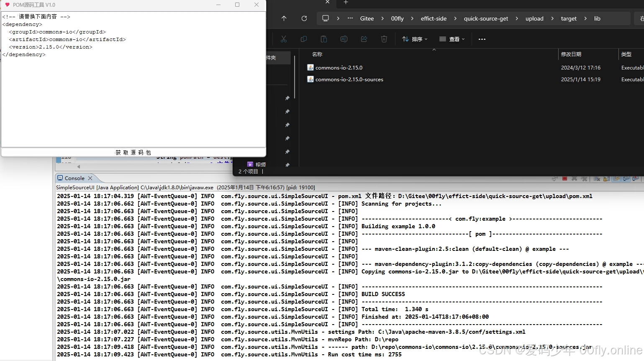Viewport: 644px width, 361px height.
Task: Click the commons-io-2.15.0 jar file icon
Action: coord(310,67)
